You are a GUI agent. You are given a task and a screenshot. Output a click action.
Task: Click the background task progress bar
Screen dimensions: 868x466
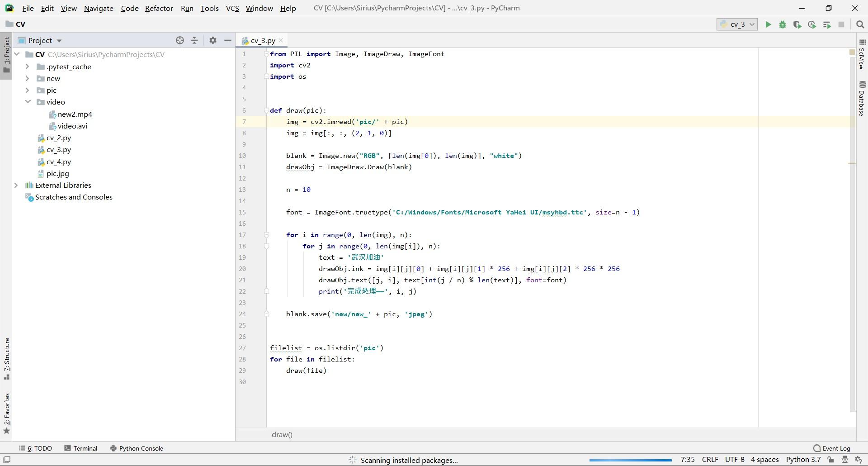click(x=630, y=460)
